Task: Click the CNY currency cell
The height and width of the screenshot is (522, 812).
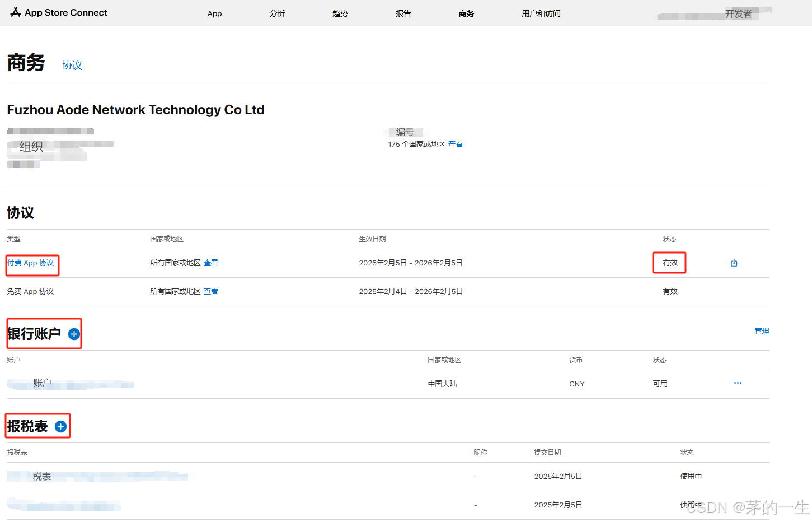Action: pos(577,384)
